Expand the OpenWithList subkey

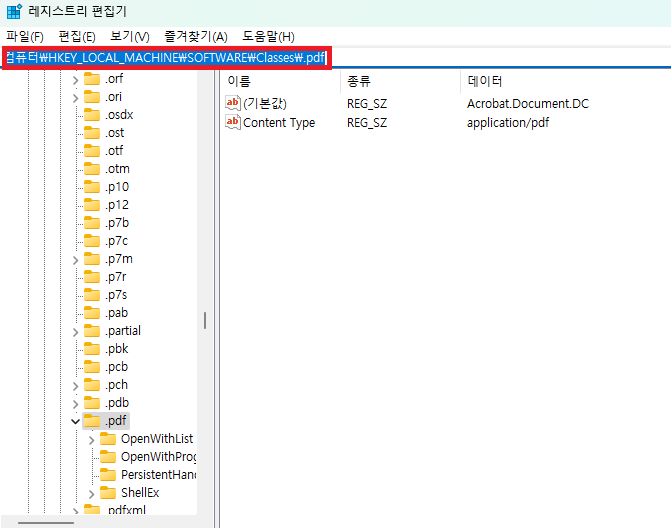point(91,439)
